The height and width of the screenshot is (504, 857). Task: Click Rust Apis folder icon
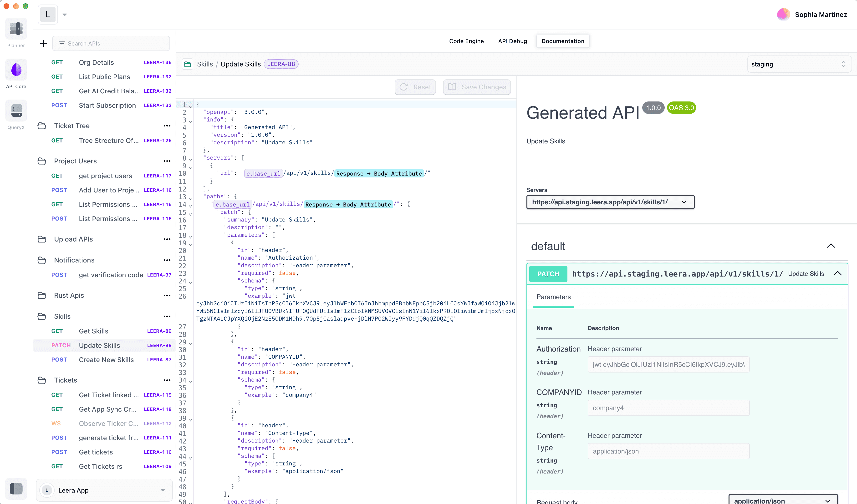click(x=42, y=295)
